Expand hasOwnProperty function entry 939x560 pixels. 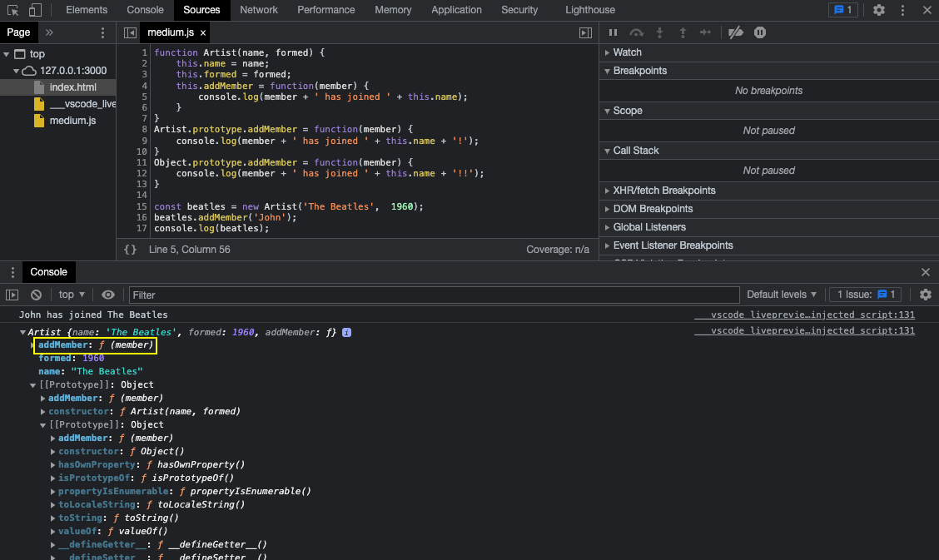coord(52,465)
